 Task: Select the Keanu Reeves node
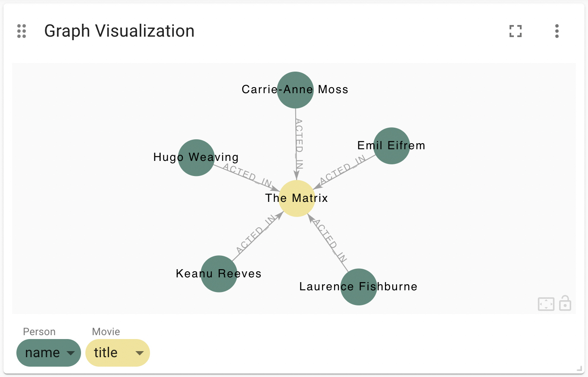[x=219, y=274]
